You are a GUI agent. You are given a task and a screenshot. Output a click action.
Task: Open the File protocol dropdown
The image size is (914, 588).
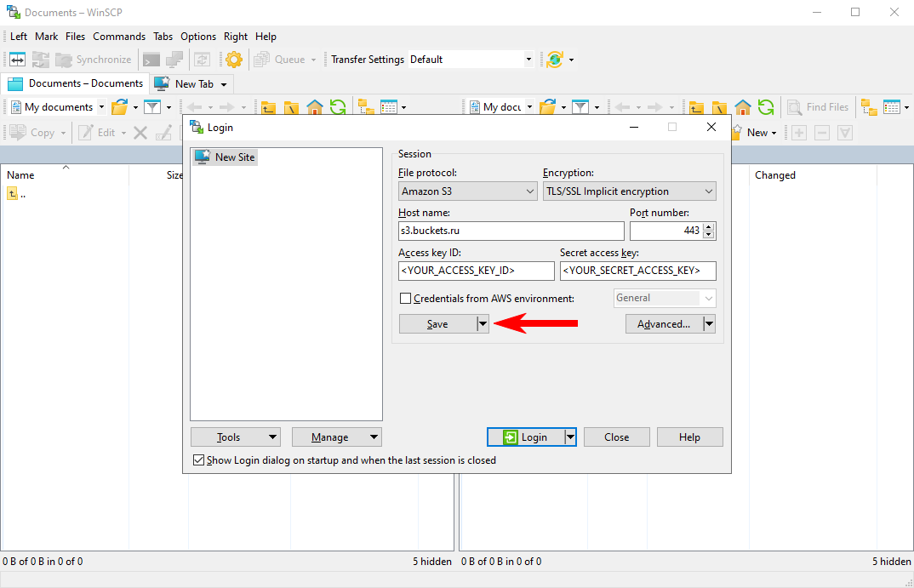[467, 191]
